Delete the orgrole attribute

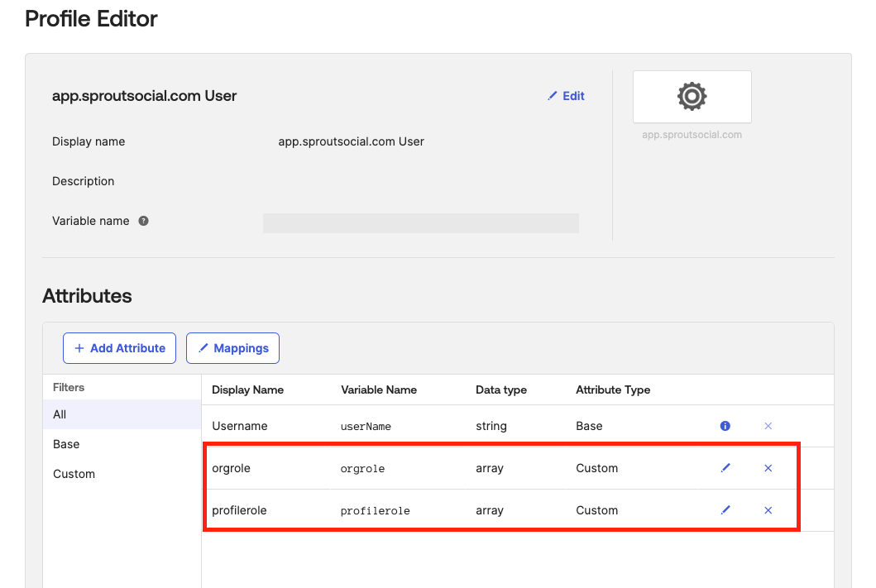(x=768, y=468)
